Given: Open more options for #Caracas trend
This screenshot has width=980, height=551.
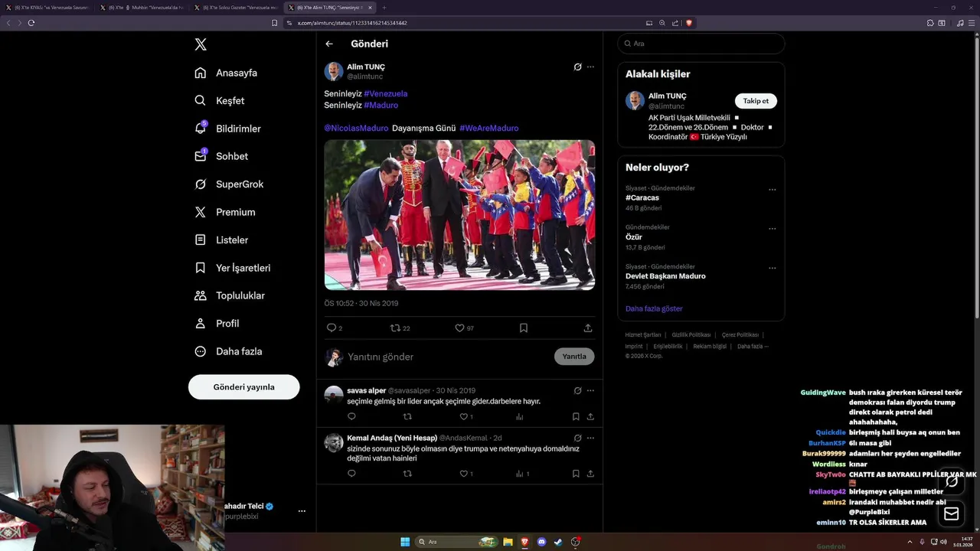Looking at the screenshot, I should (772, 189).
